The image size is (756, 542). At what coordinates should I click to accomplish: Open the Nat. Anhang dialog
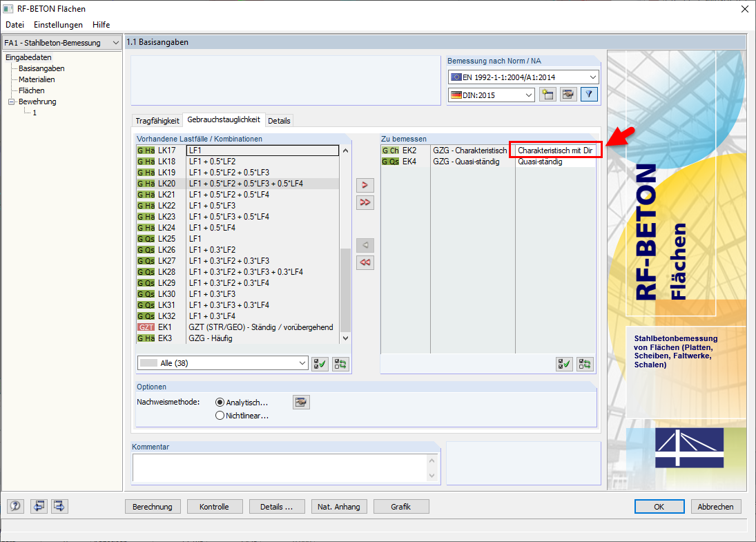click(x=338, y=506)
